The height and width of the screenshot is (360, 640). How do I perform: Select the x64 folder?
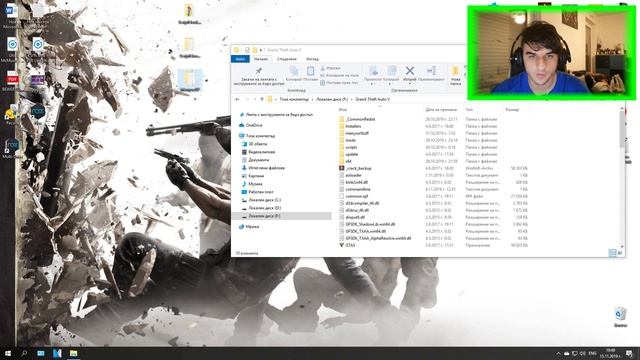pos(348,161)
